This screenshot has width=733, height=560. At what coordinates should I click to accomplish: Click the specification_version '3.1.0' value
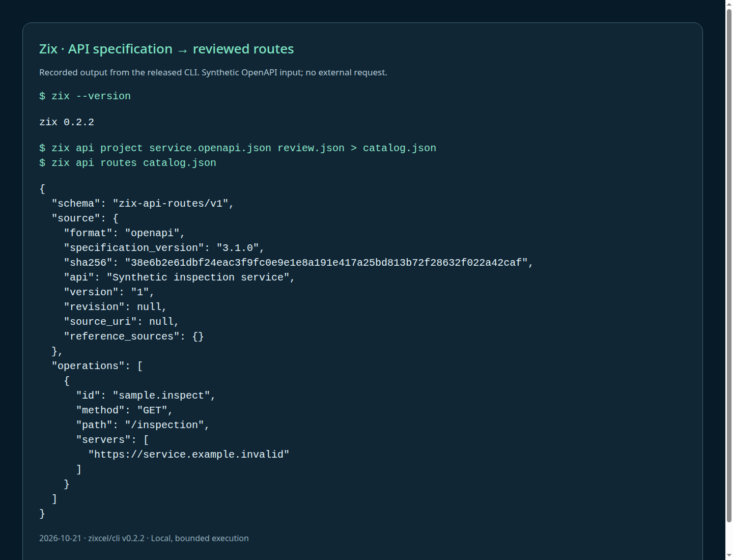238,248
